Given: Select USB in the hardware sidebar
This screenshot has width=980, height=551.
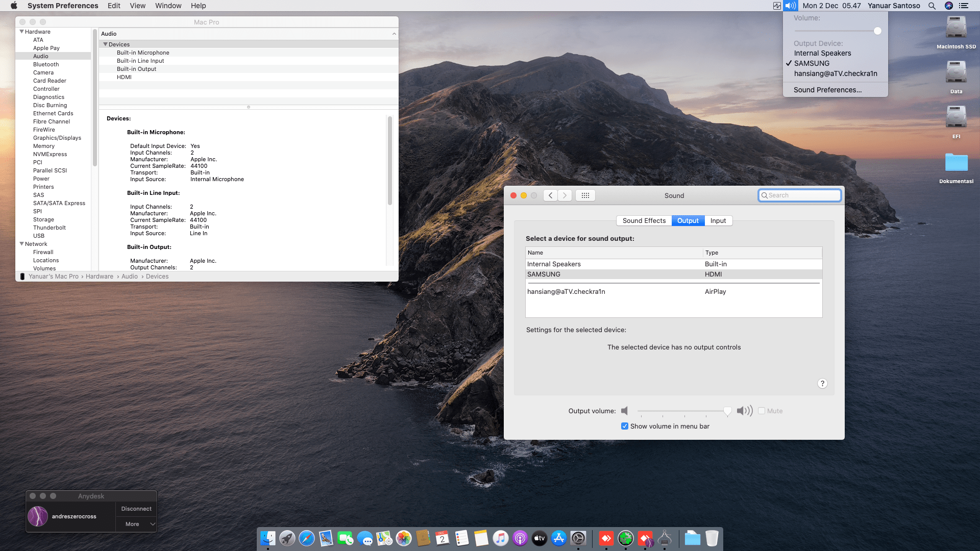Looking at the screenshot, I should [39, 236].
